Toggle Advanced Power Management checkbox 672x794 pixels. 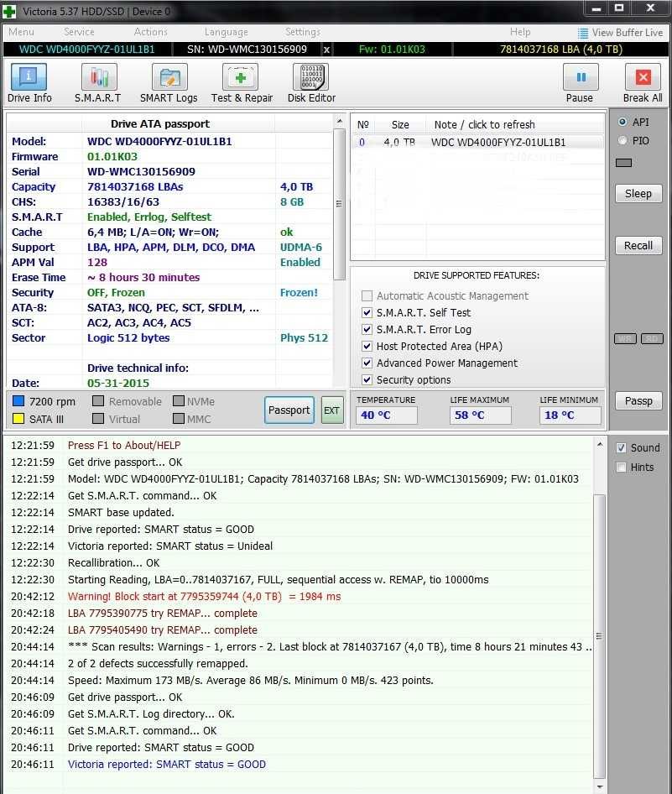[367, 363]
